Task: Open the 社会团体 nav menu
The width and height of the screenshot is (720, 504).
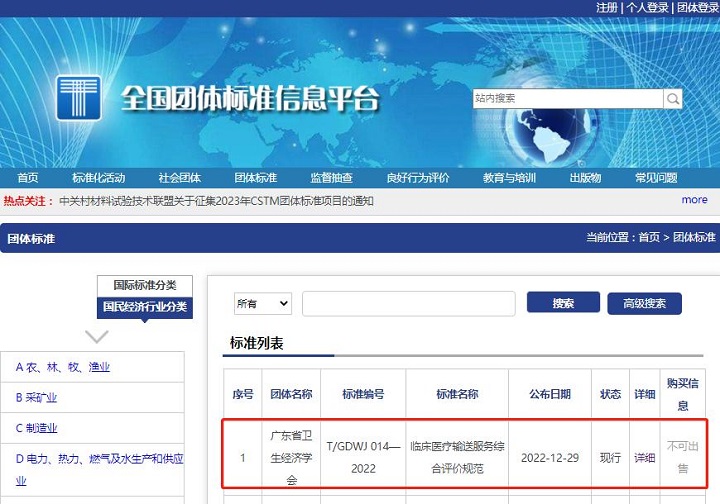Action: 180,178
